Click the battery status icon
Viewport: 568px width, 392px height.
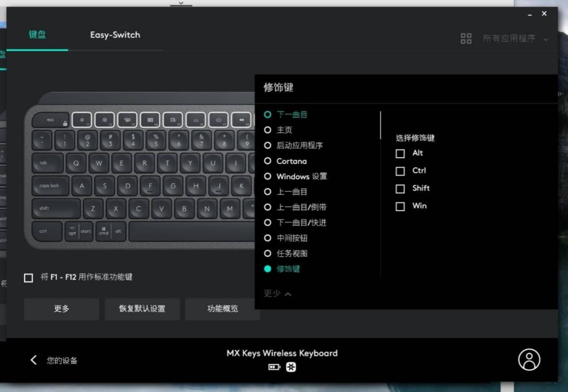tap(274, 367)
